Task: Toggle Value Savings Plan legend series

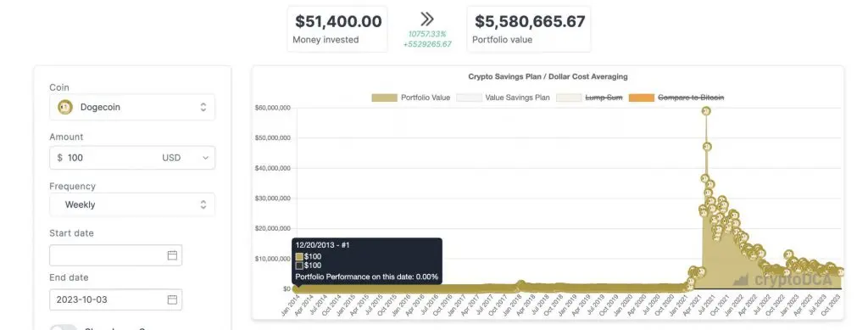Action: (x=503, y=98)
